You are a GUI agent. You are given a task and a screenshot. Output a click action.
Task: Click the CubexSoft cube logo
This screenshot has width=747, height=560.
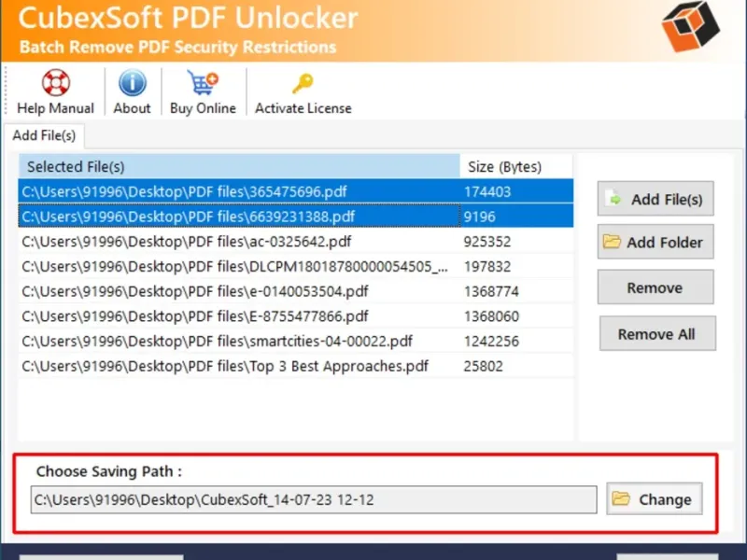[x=690, y=27]
